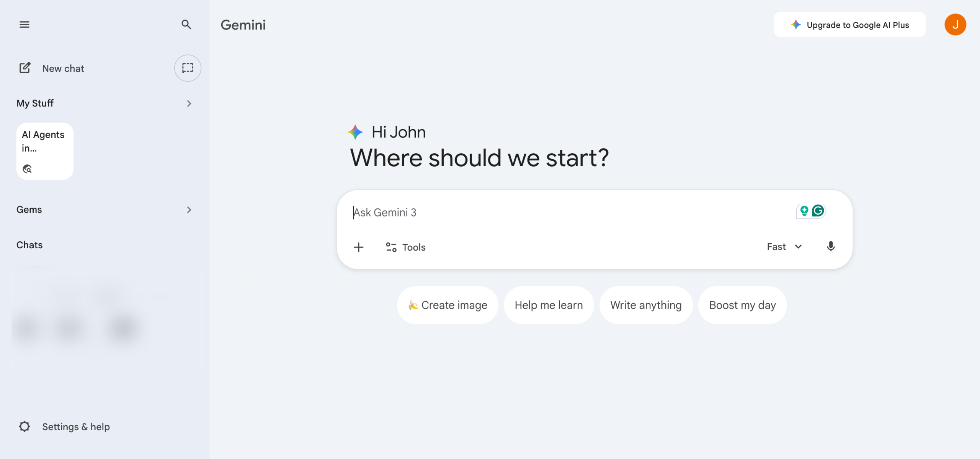Open the Tools menu in prompt box
980x459 pixels.
[x=406, y=247]
